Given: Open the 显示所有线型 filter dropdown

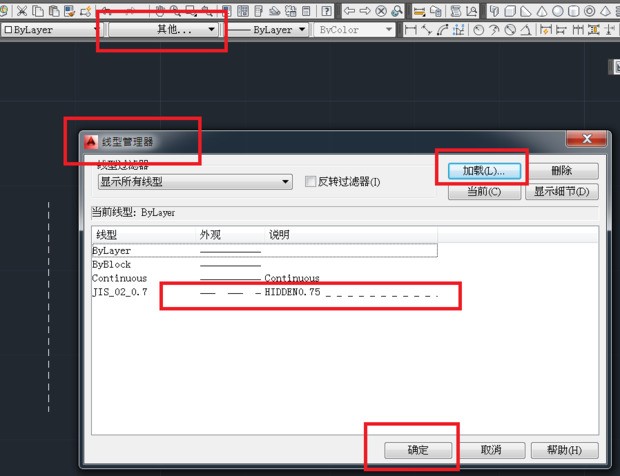Looking at the screenshot, I should (195, 182).
